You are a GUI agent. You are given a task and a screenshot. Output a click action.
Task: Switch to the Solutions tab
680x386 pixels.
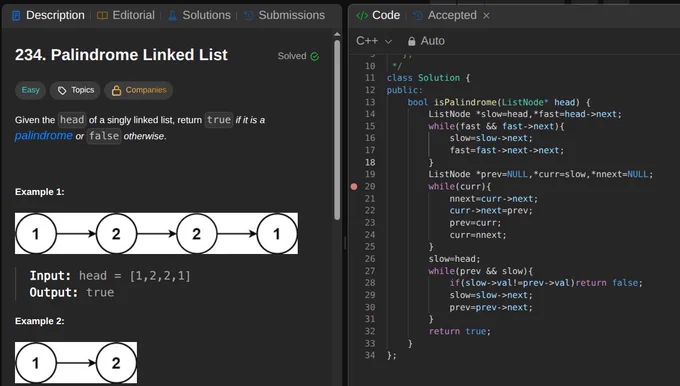coord(199,15)
